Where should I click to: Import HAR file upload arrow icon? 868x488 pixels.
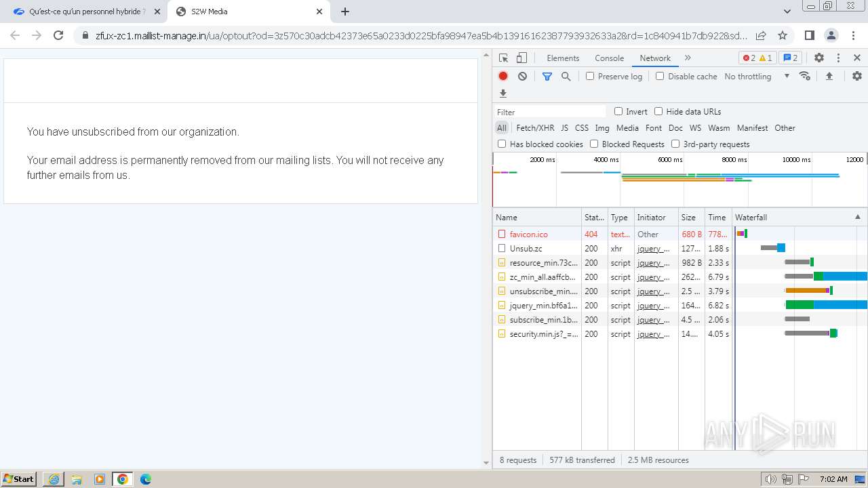(829, 76)
